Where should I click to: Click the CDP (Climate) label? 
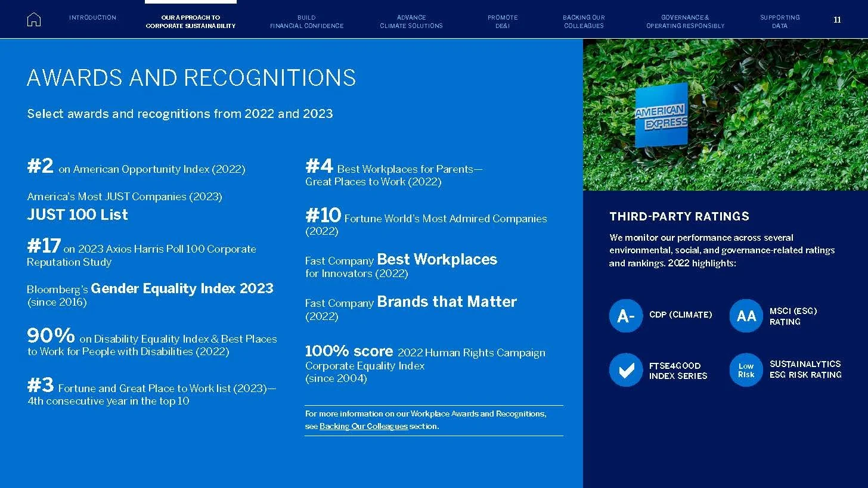(680, 315)
